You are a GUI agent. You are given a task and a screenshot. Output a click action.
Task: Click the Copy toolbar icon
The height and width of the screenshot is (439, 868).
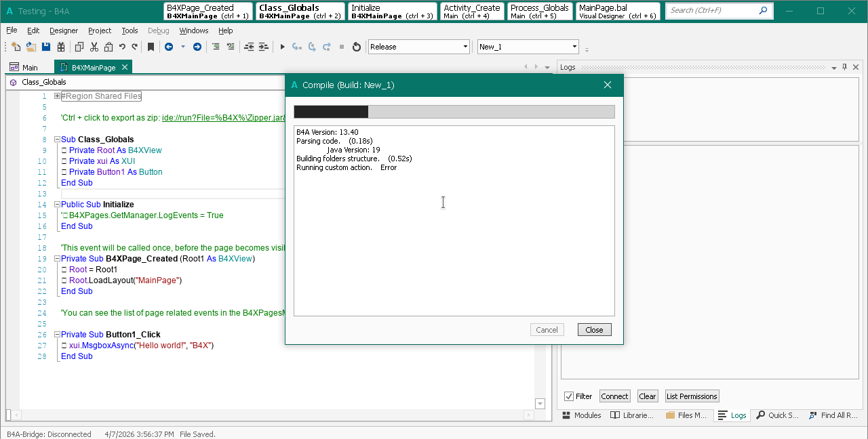(79, 47)
